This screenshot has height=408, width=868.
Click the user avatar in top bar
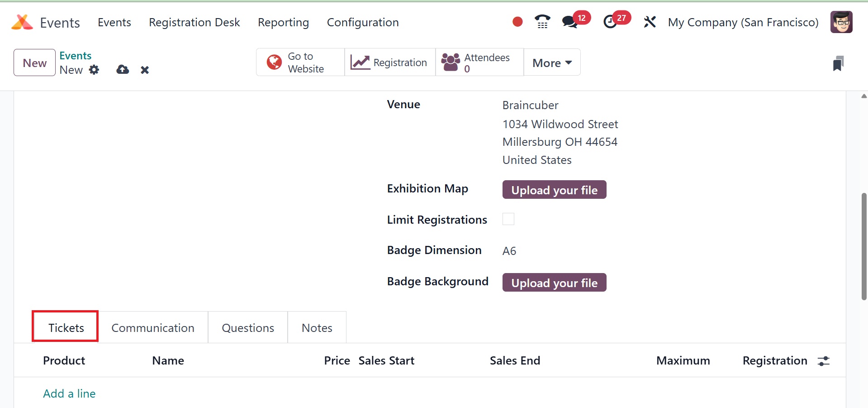pyautogui.click(x=841, y=22)
